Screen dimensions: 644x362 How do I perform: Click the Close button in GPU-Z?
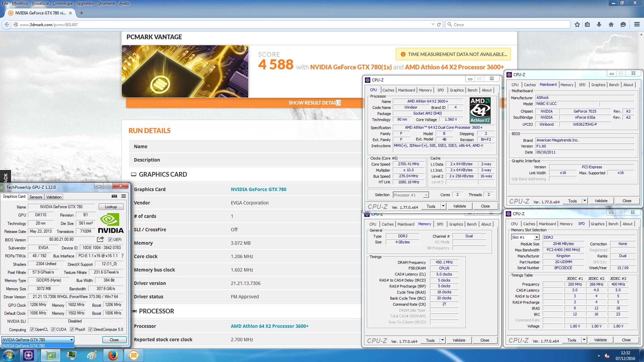click(114, 340)
